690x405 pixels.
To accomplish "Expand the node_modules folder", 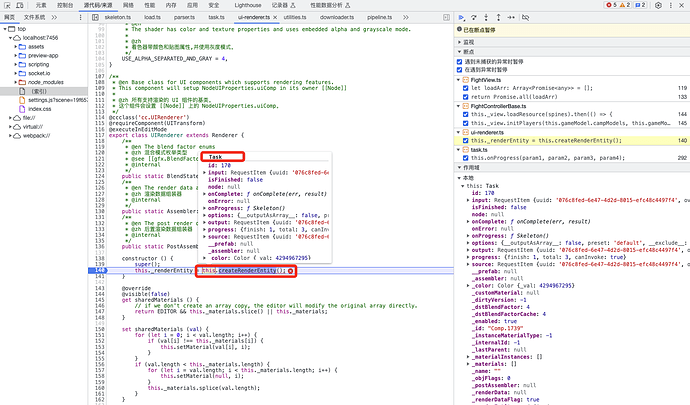I will pos(15,82).
